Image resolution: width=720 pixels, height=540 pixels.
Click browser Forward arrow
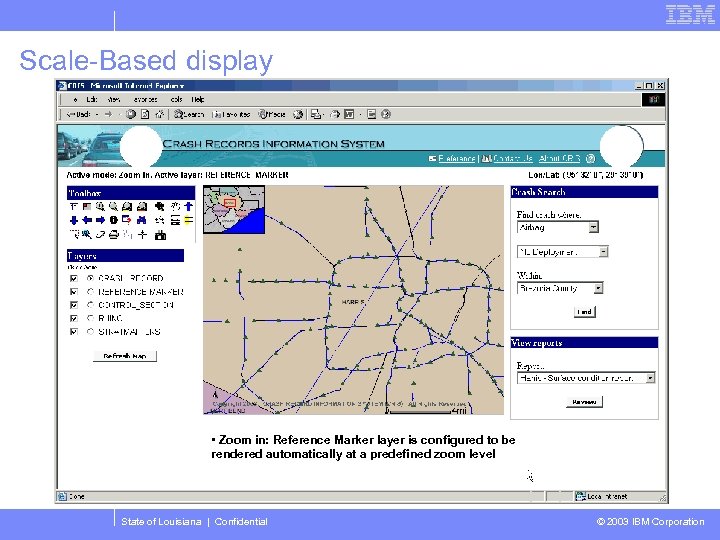point(108,114)
